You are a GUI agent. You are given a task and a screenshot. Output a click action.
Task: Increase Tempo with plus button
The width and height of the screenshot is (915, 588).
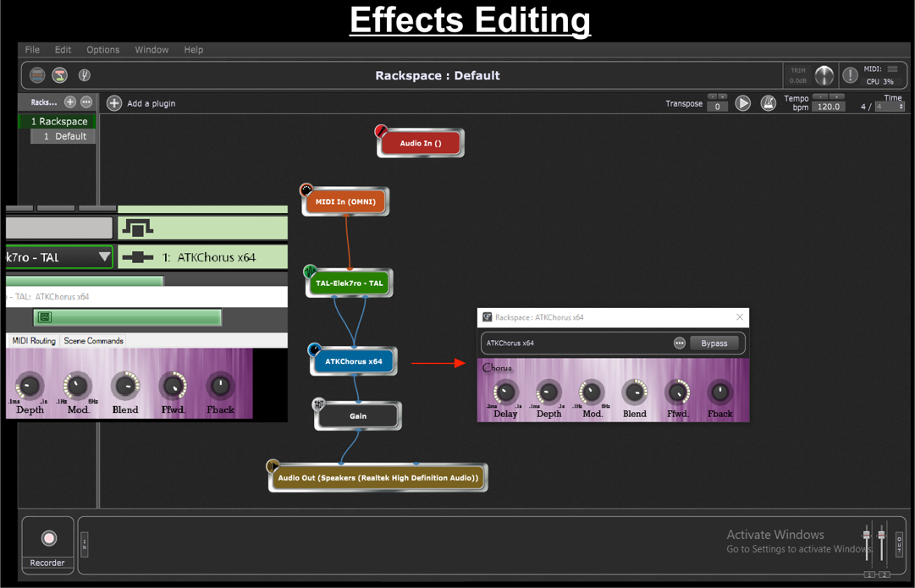pyautogui.click(x=837, y=96)
